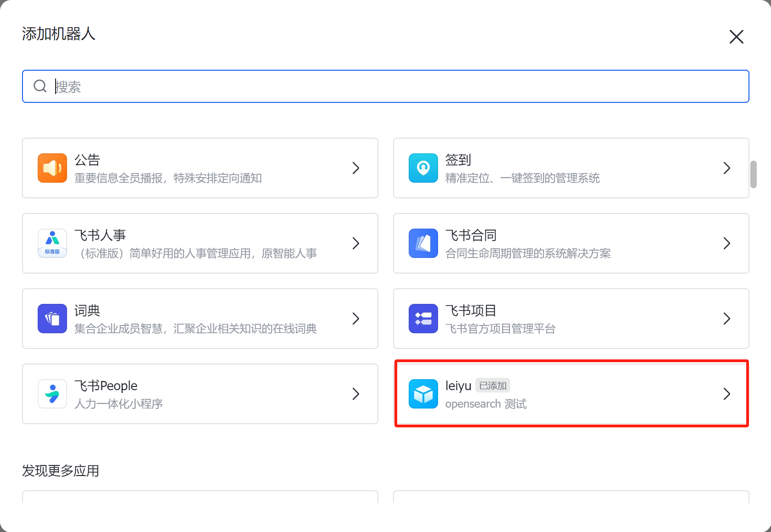Click the 飞书人事 标准版 icon
Viewport: 771px width, 532px height.
point(52,243)
